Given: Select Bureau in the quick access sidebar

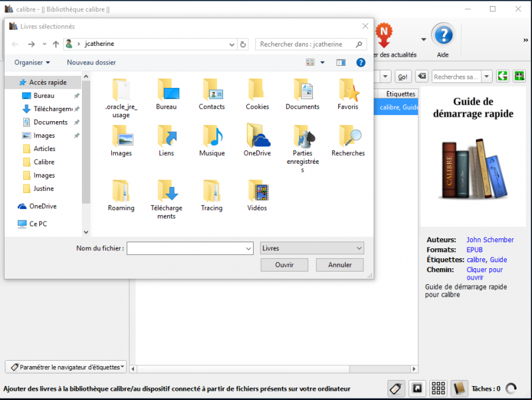Looking at the screenshot, I should (x=44, y=96).
